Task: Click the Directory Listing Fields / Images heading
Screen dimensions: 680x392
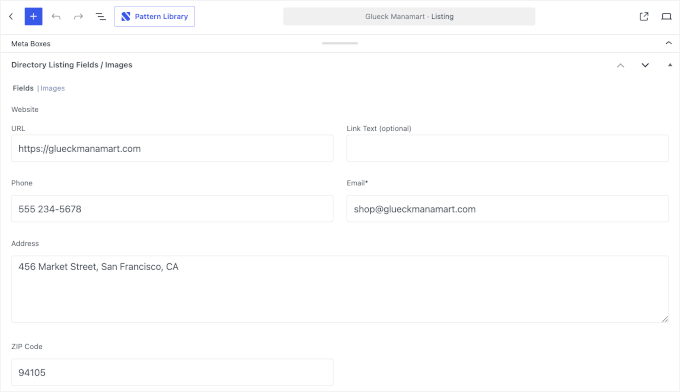Action: tap(72, 65)
